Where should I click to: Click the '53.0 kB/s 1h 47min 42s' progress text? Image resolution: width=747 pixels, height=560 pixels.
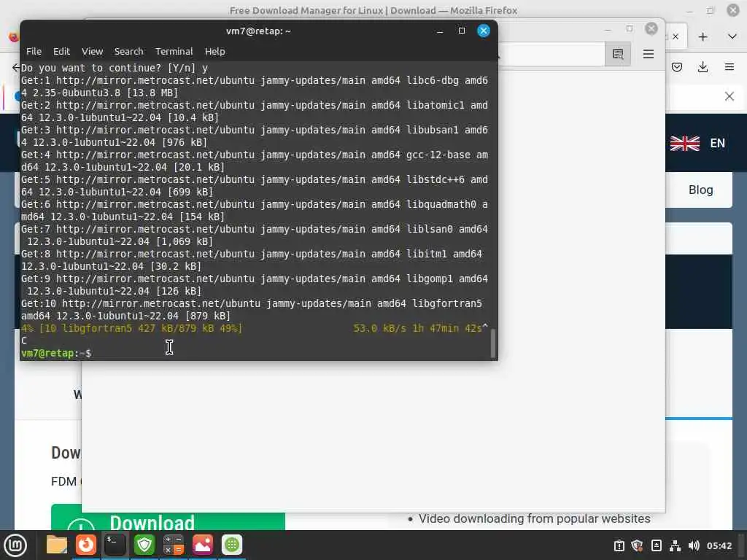coord(417,328)
